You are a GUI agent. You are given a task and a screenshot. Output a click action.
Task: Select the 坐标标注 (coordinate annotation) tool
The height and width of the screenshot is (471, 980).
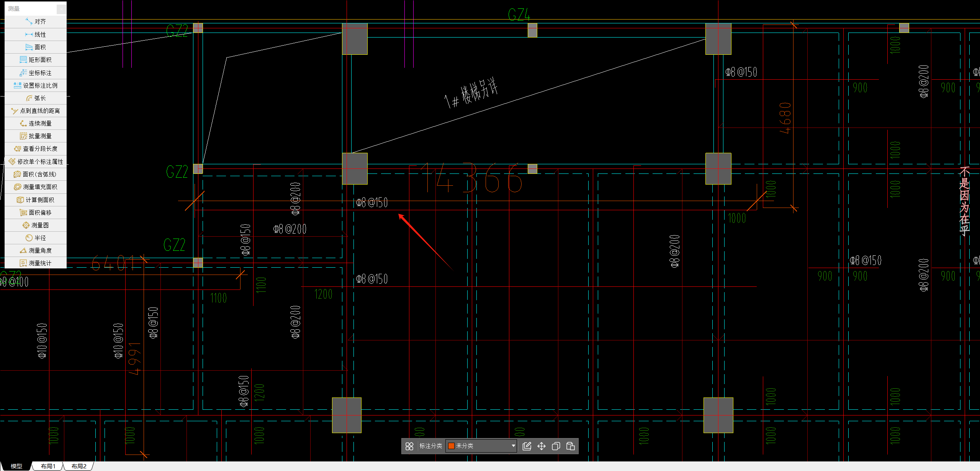[x=36, y=73]
